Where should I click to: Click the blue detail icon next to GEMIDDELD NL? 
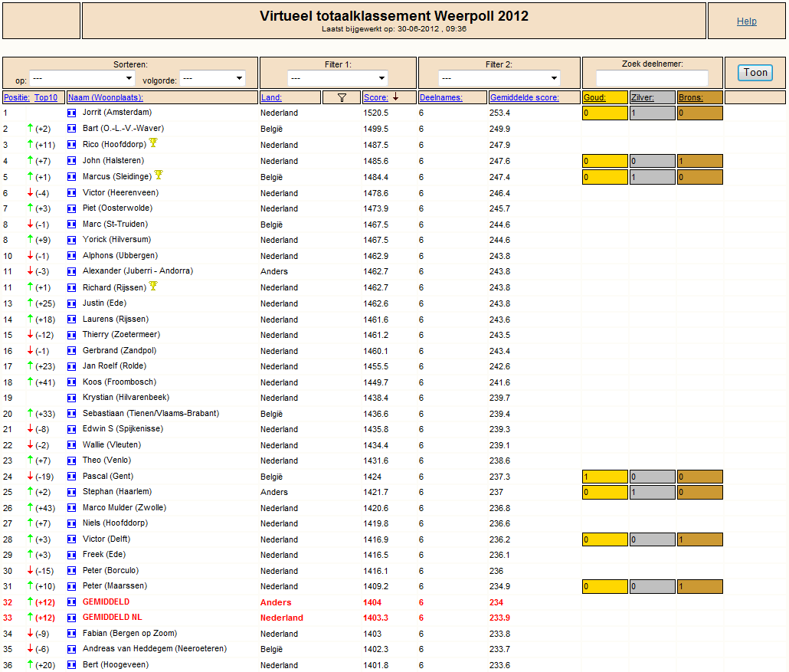(x=71, y=618)
